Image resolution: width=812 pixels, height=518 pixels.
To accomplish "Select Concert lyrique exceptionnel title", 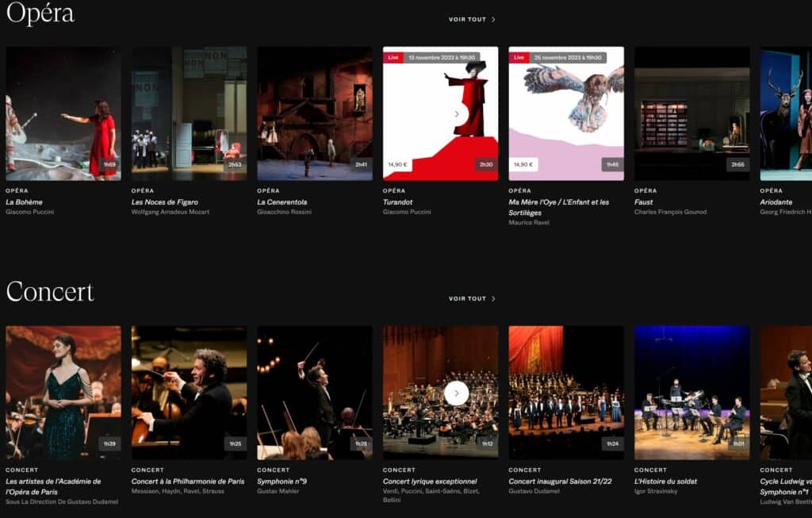I will [x=430, y=482].
